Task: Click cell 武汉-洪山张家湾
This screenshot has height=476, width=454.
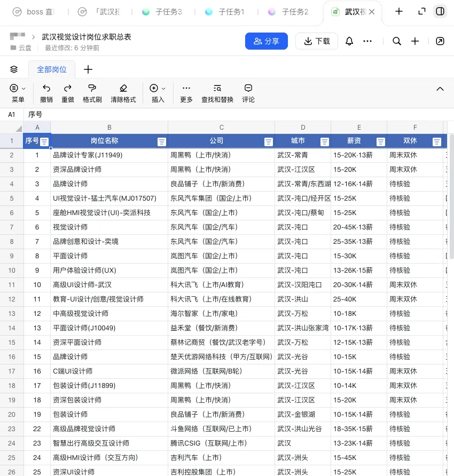Action: (303, 328)
